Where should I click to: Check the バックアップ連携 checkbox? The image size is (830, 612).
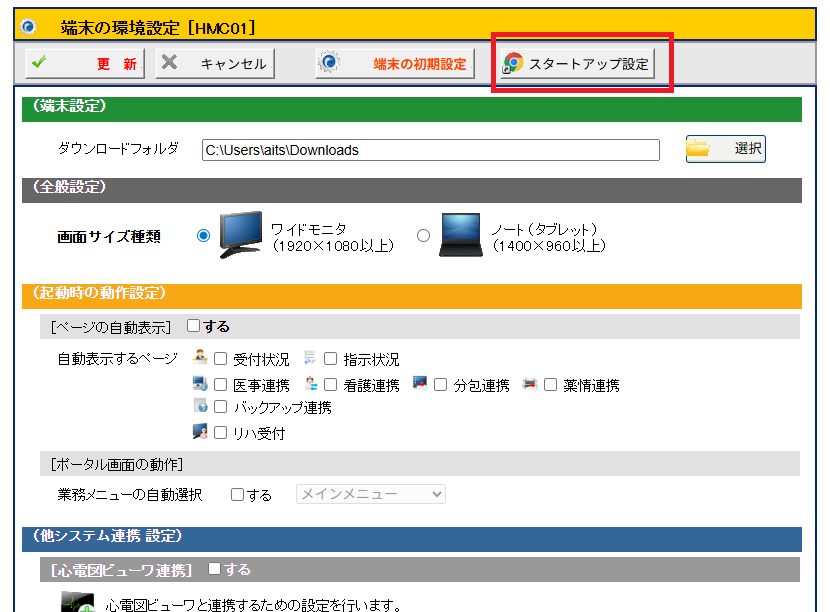click(x=220, y=407)
